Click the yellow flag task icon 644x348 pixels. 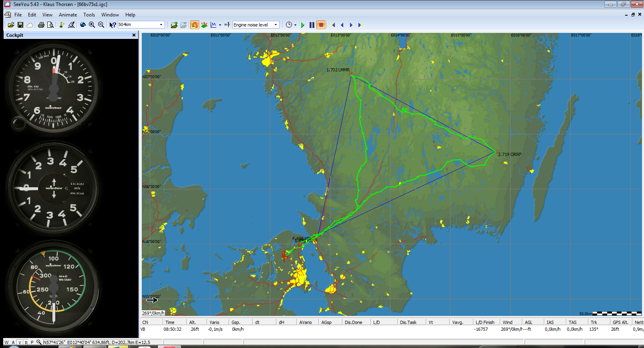tap(62, 25)
